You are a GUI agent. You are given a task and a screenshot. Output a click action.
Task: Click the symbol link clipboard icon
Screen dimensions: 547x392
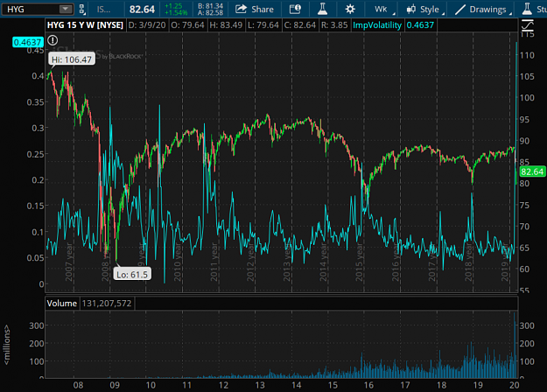tap(82, 9)
